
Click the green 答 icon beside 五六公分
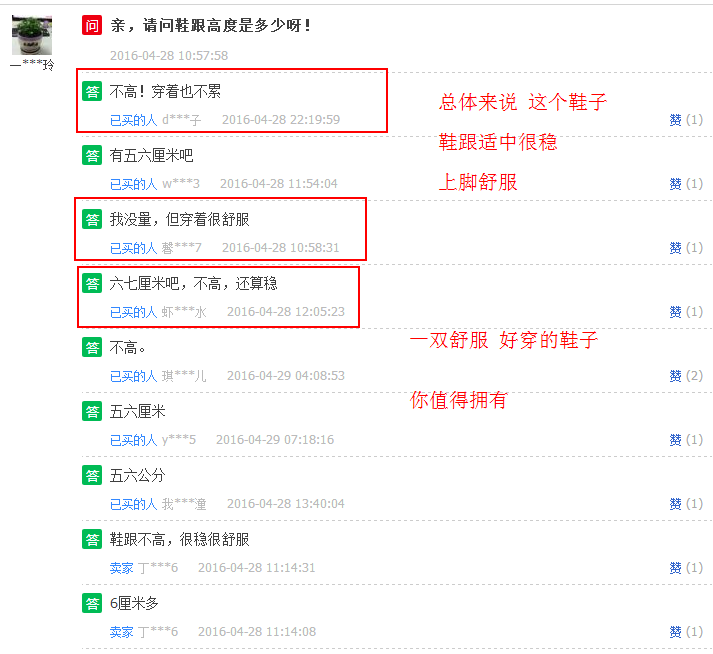[x=92, y=475]
